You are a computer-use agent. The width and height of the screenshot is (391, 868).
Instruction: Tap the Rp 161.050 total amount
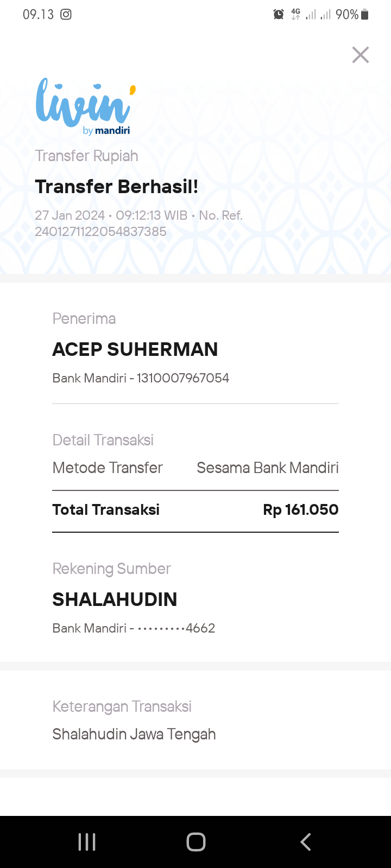[x=301, y=510]
